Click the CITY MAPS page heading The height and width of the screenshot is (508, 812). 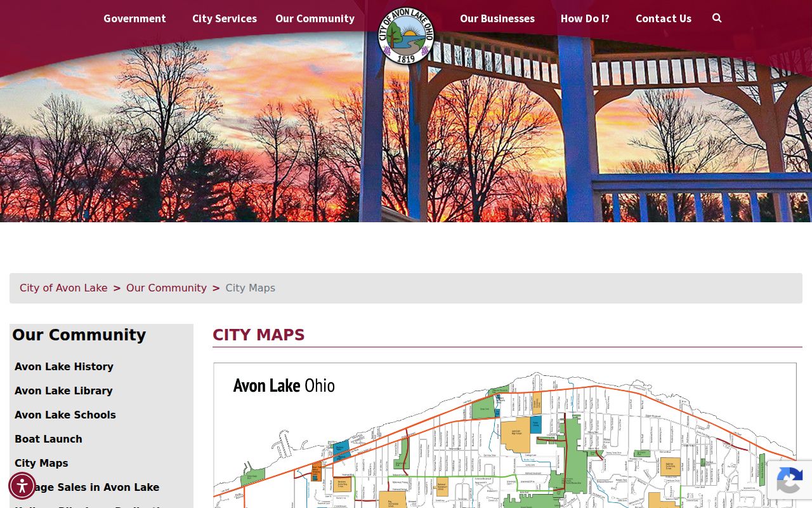pyautogui.click(x=259, y=335)
